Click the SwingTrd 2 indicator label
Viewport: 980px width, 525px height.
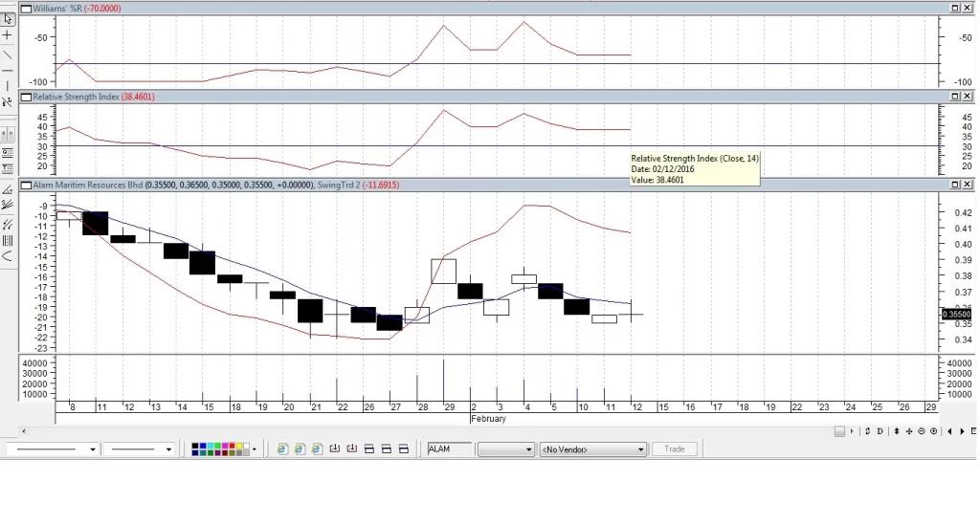click(x=338, y=185)
